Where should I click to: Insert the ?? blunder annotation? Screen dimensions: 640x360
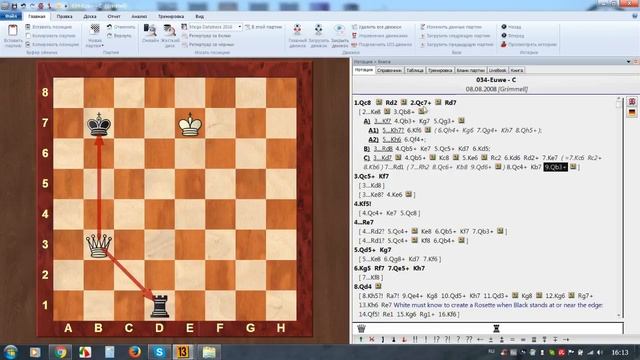[x=469, y=339]
